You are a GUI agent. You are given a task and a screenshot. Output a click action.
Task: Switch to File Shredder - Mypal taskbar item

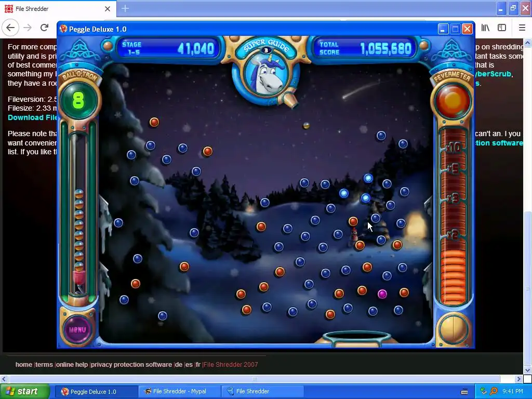[x=179, y=392]
